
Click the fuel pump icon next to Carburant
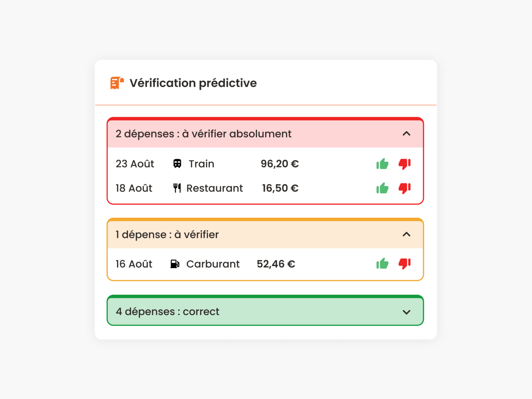pos(175,264)
